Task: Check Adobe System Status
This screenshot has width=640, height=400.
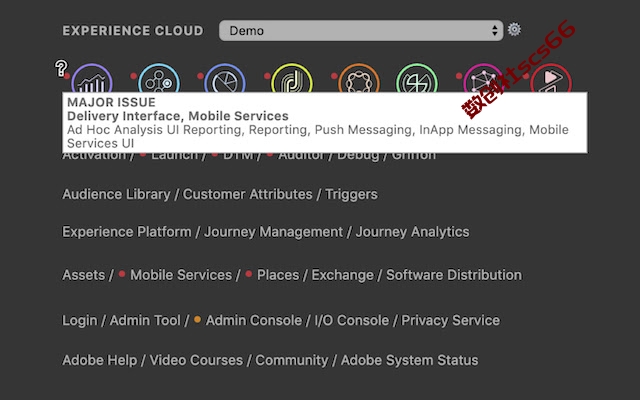Action: [x=409, y=361]
